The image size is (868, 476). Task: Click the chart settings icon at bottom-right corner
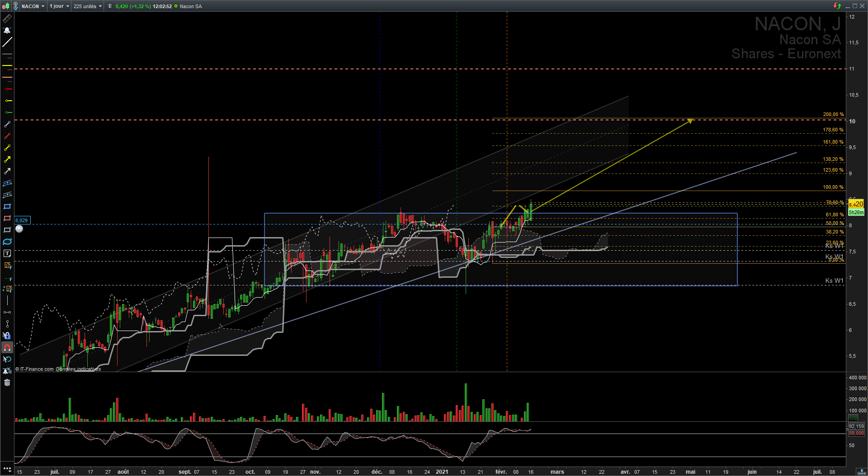pyautogui.click(x=862, y=472)
